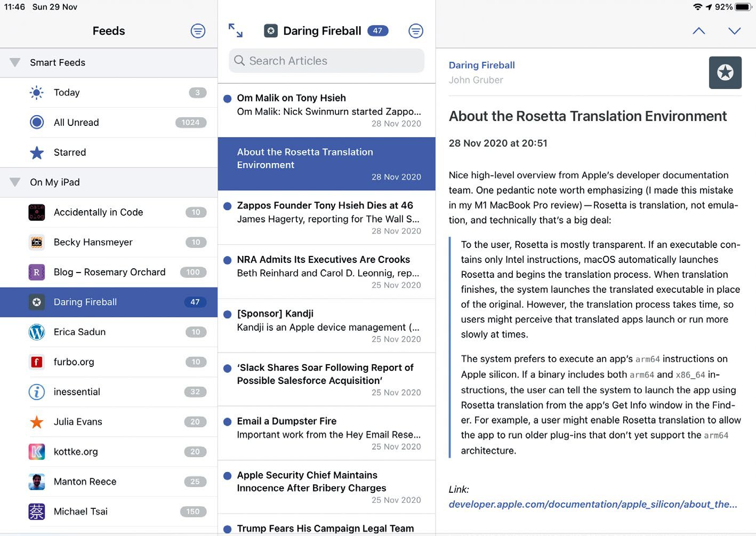Select the Michael Tsai feed
Image resolution: width=756 pixels, height=536 pixels.
[x=109, y=511]
